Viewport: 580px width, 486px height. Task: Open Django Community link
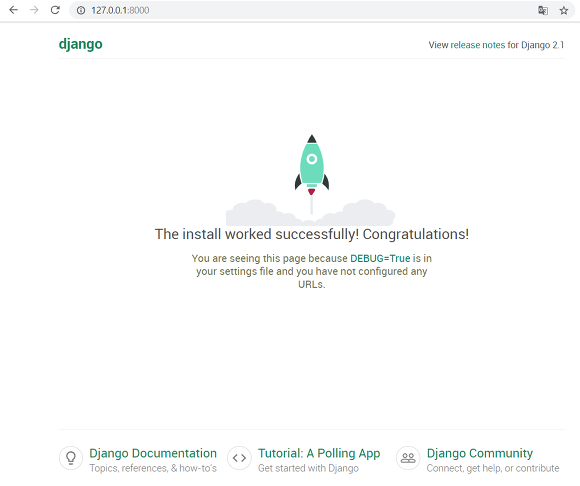pos(480,453)
